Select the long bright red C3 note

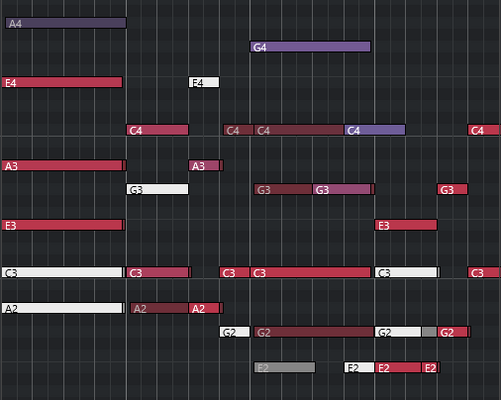tap(310, 272)
